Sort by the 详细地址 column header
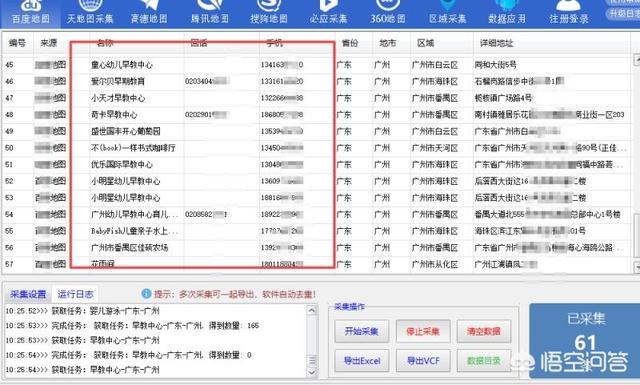This screenshot has width=640, height=385. [x=496, y=43]
